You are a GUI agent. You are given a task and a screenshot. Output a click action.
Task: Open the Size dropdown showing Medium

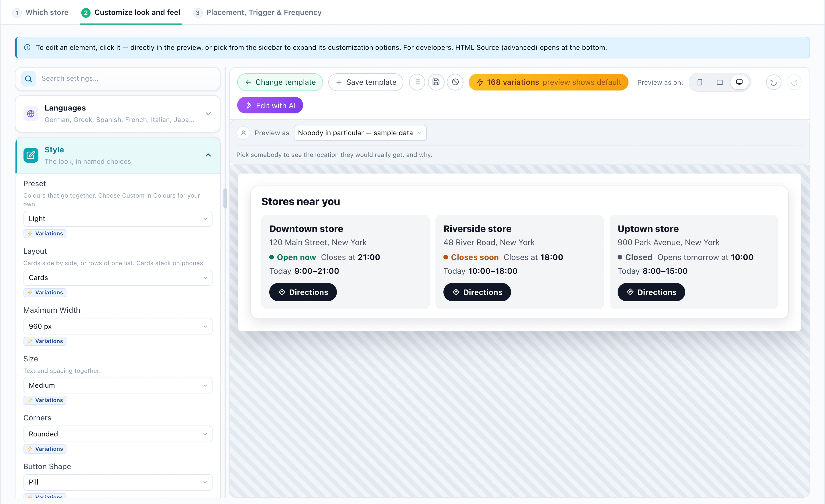click(118, 385)
